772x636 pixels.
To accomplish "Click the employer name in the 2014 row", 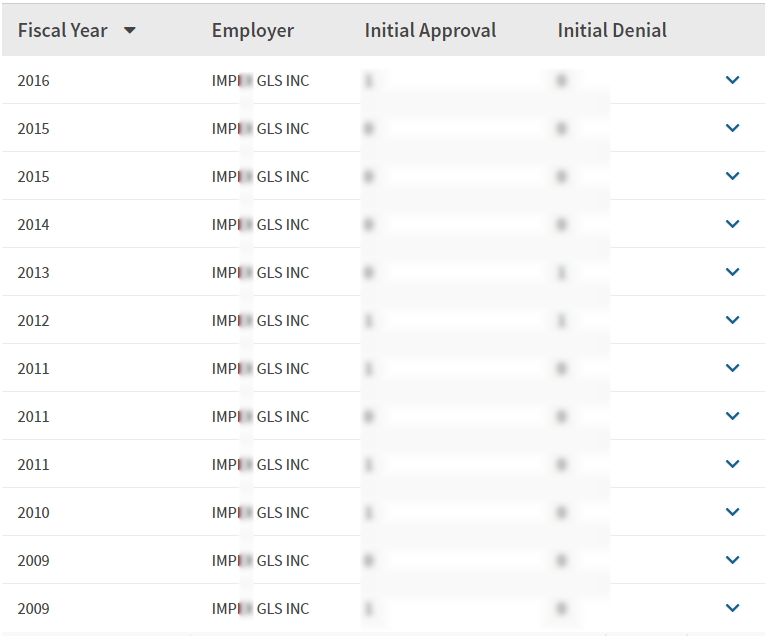I will [260, 225].
